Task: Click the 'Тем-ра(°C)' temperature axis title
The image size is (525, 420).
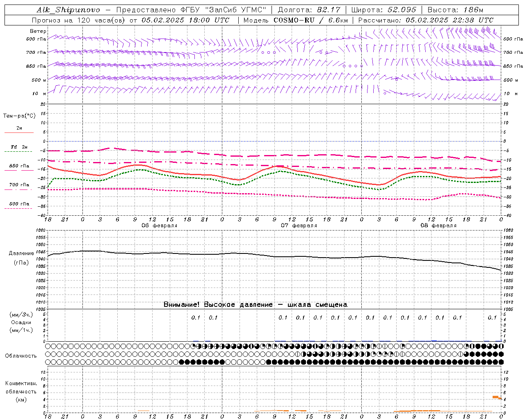Action: click(x=19, y=116)
